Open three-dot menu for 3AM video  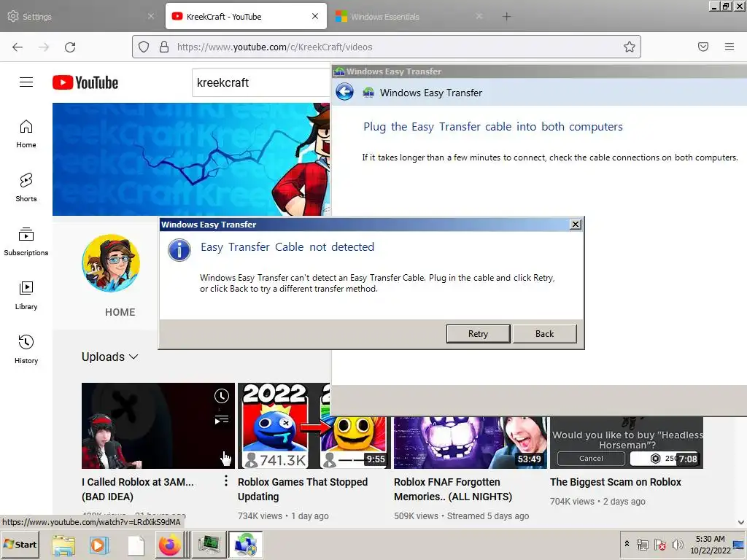pos(226,481)
